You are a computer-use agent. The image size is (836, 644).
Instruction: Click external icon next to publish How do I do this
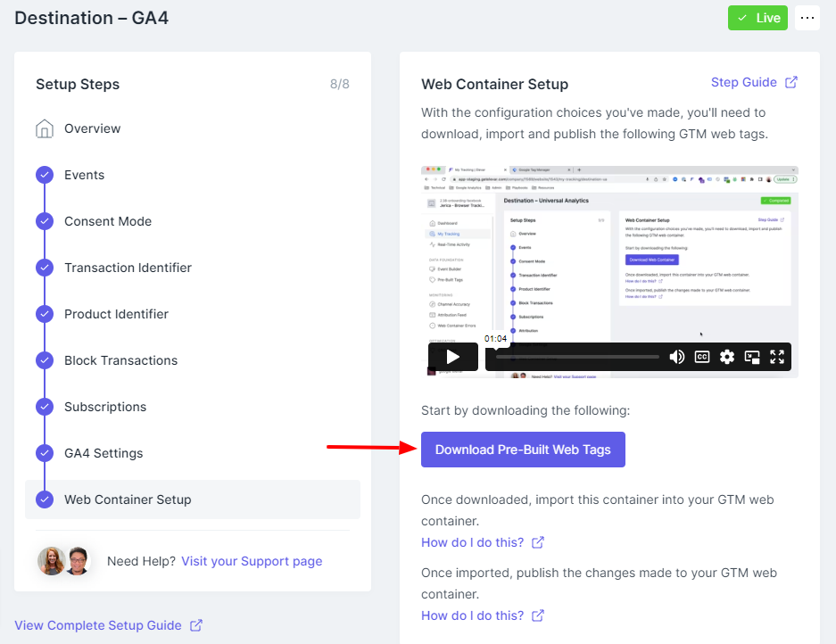tap(538, 615)
